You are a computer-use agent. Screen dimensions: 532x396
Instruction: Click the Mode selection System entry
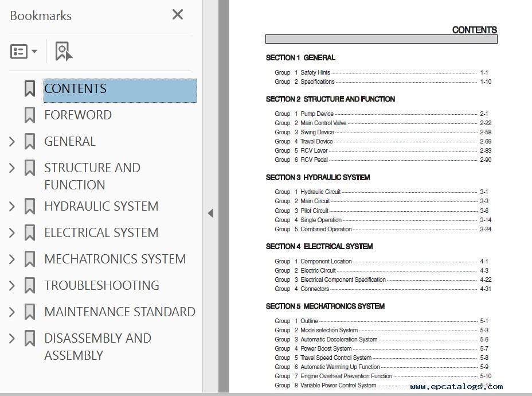pos(381,330)
